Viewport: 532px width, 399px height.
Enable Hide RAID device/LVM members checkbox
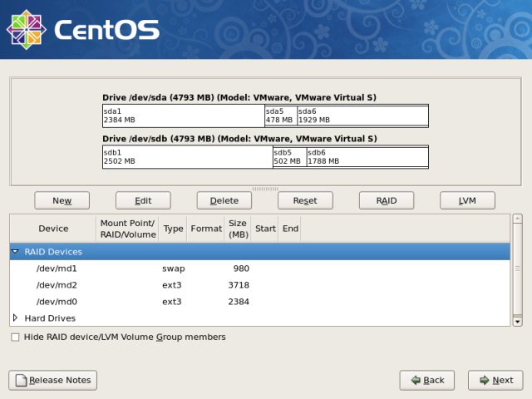[x=16, y=337]
